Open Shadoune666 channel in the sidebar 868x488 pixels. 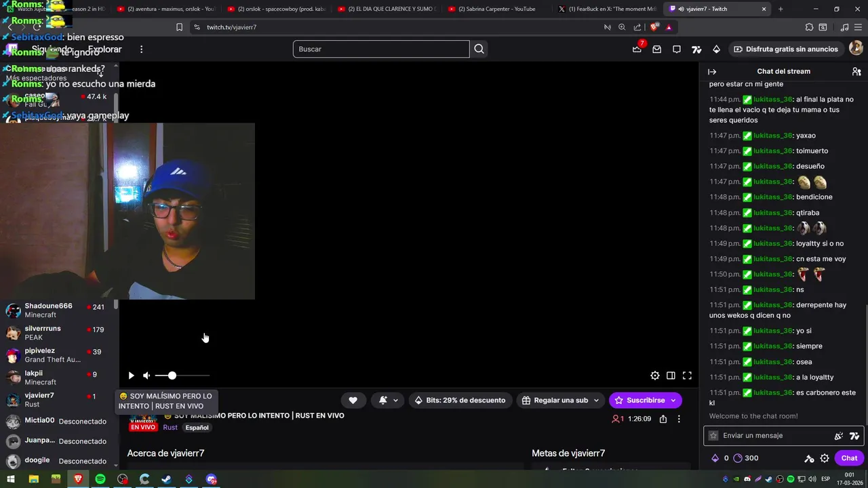click(x=60, y=310)
